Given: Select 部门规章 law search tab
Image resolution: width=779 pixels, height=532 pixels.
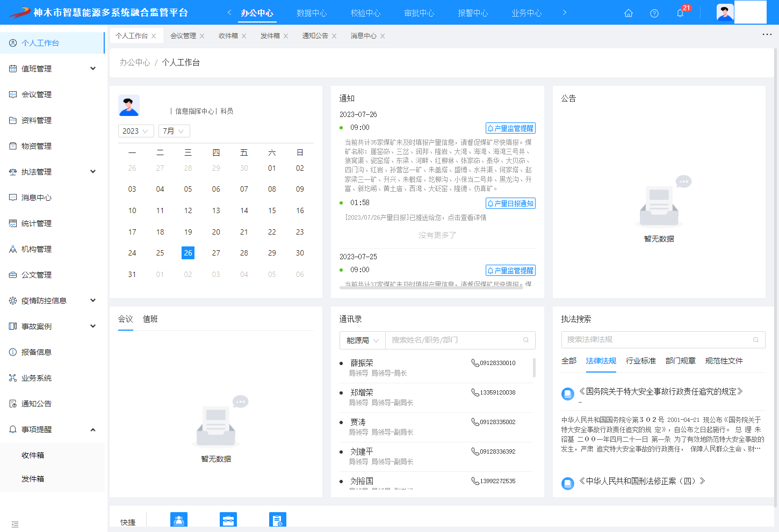Looking at the screenshot, I should coord(681,361).
